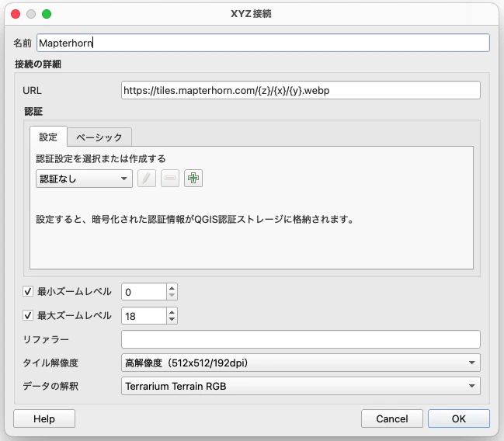
Task: Close the XYZ 接続 dialog with red button
Action: coord(16,14)
